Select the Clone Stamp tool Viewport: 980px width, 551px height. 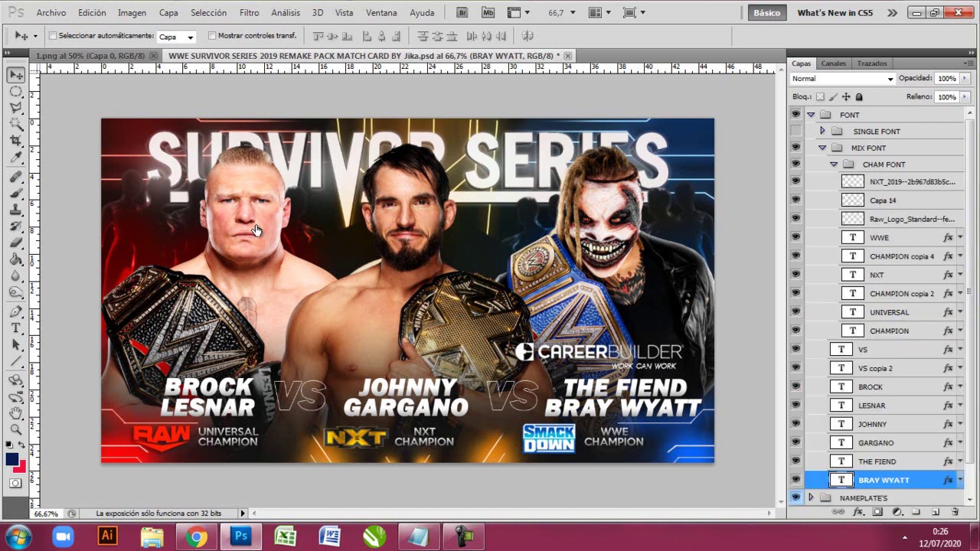click(16, 209)
